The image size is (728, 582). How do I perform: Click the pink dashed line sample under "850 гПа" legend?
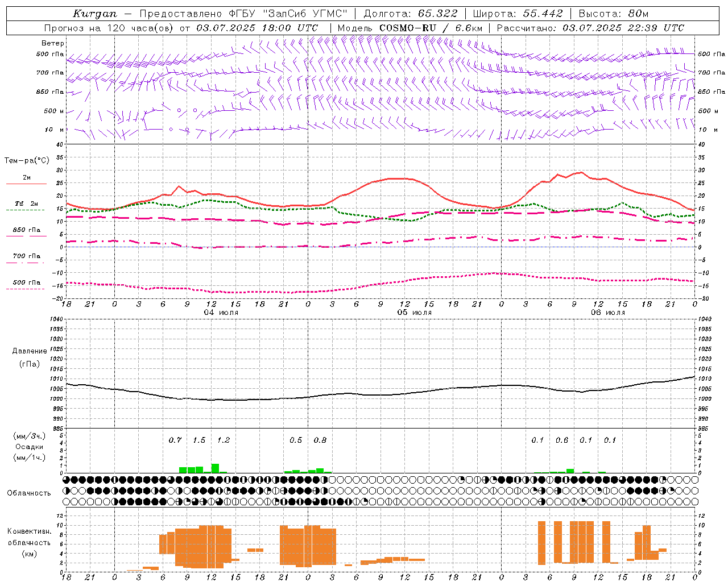point(26,236)
